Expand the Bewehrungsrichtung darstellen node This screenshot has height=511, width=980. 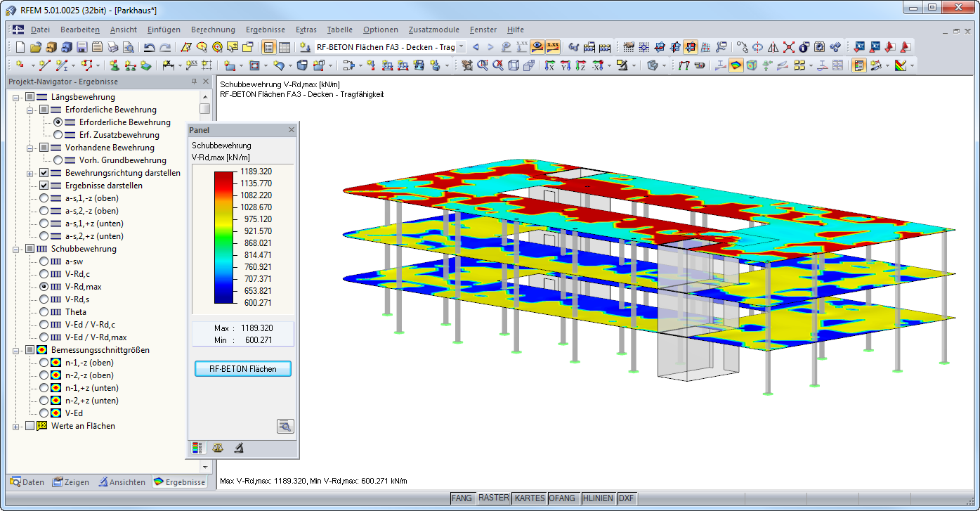coord(30,173)
